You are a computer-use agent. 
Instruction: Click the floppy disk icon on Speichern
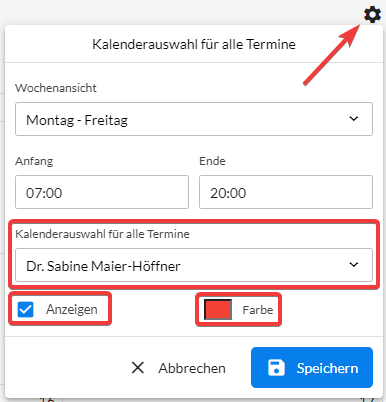[276, 368]
